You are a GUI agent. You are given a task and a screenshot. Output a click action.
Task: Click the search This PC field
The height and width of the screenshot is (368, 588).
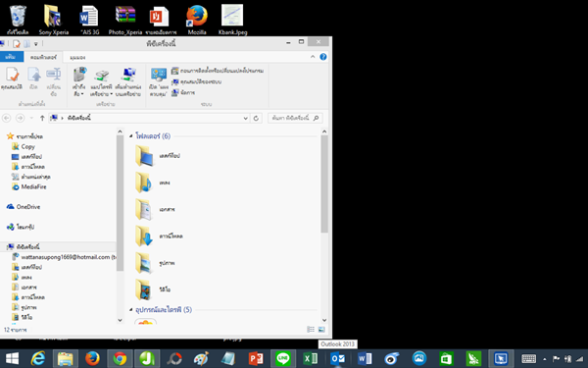(295, 118)
